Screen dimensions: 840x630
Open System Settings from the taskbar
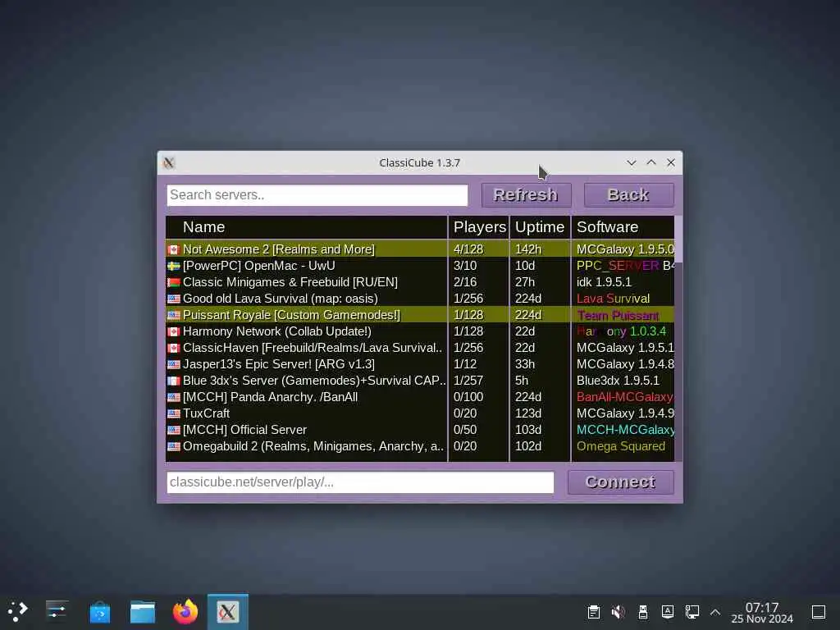click(57, 611)
